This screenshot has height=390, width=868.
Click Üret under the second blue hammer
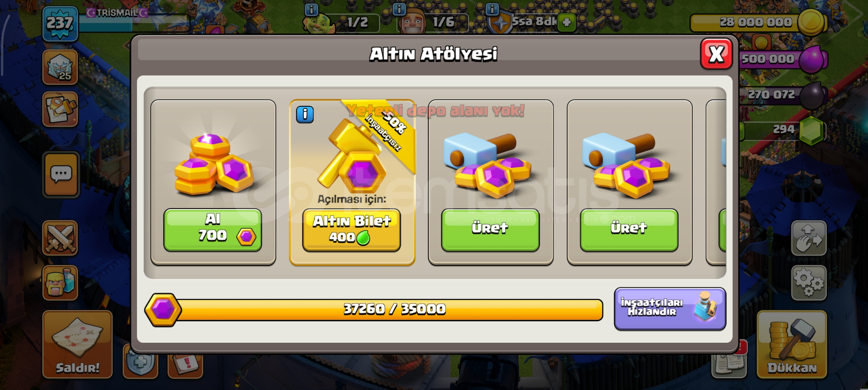(629, 230)
